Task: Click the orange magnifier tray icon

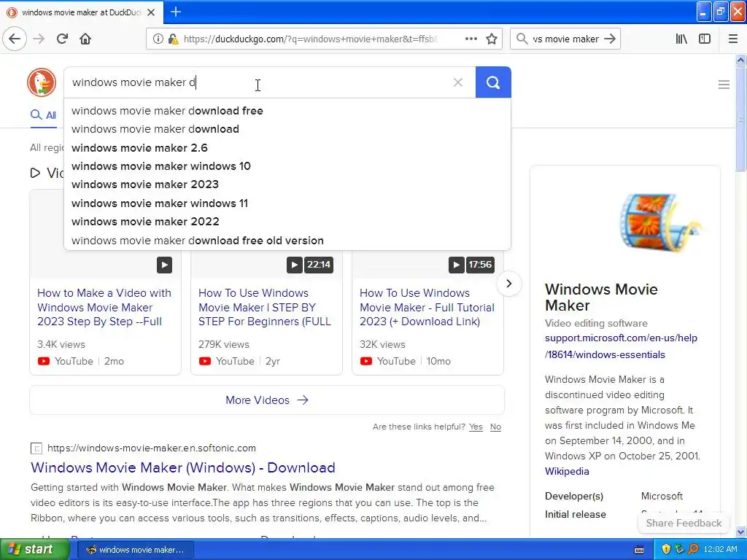Action: click(x=693, y=549)
